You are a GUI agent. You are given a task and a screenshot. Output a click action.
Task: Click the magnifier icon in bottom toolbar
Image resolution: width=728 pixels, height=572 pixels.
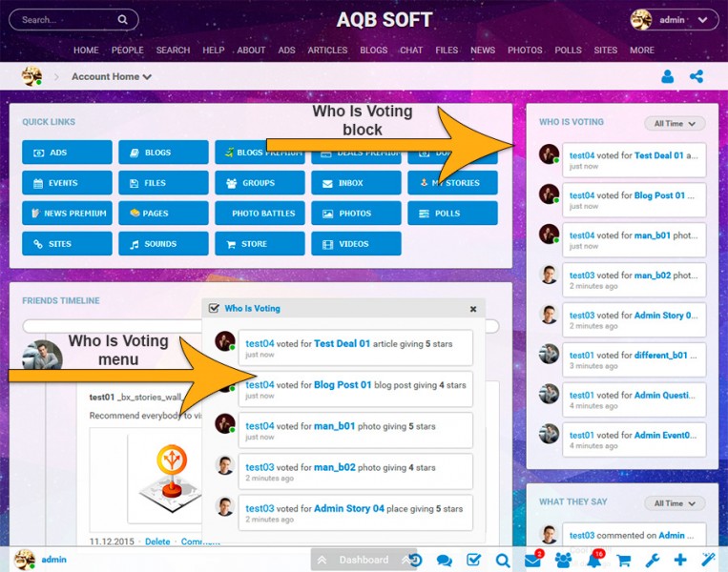point(503,561)
